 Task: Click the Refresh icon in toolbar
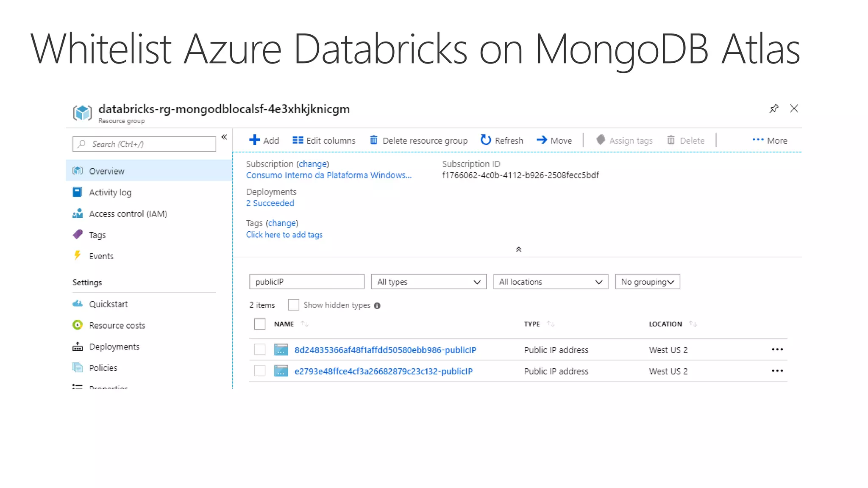pos(486,140)
